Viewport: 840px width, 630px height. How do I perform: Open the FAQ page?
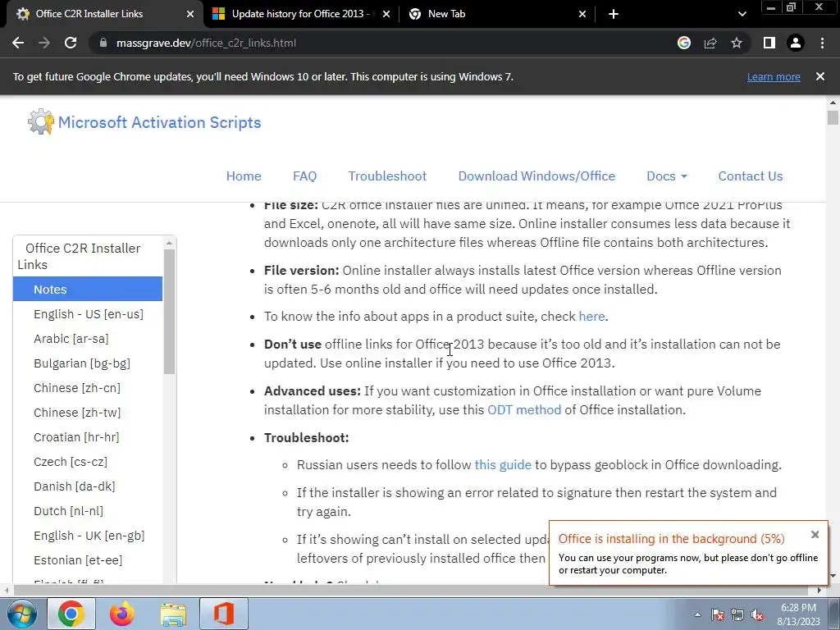305,176
